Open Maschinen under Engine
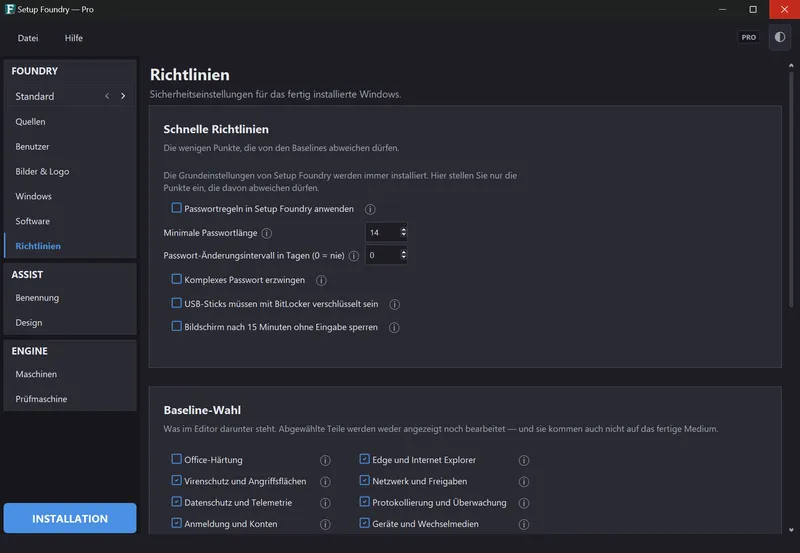This screenshot has height=553, width=800. coord(70,374)
